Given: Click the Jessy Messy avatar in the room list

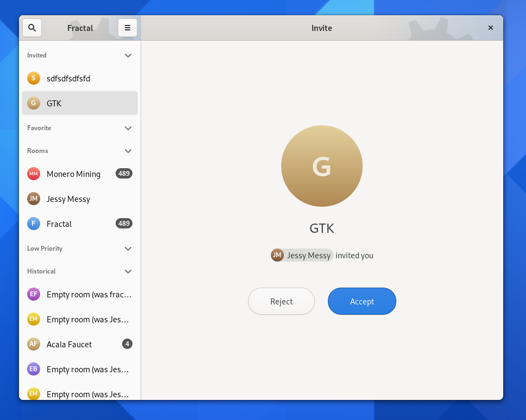Looking at the screenshot, I should [x=34, y=199].
